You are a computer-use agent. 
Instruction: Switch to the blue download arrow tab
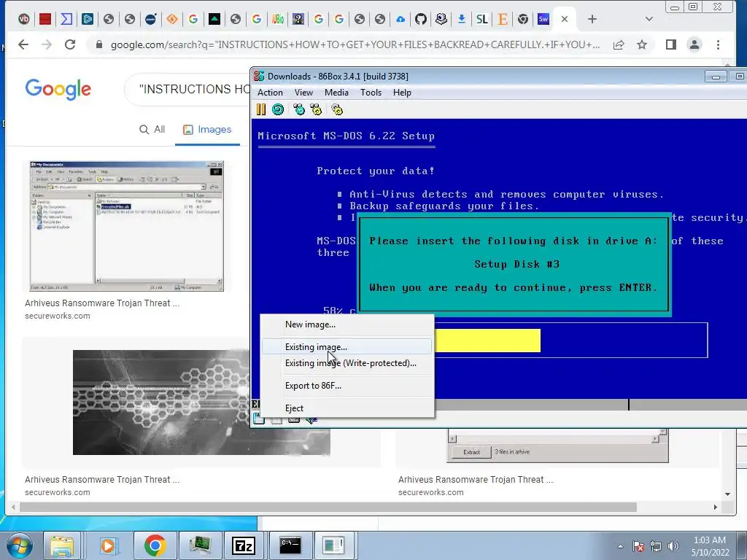(461, 19)
